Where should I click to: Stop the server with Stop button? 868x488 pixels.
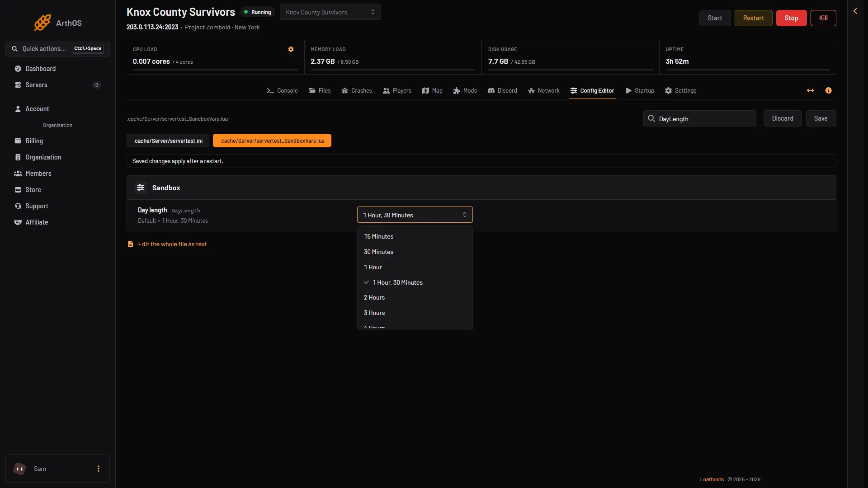point(791,18)
